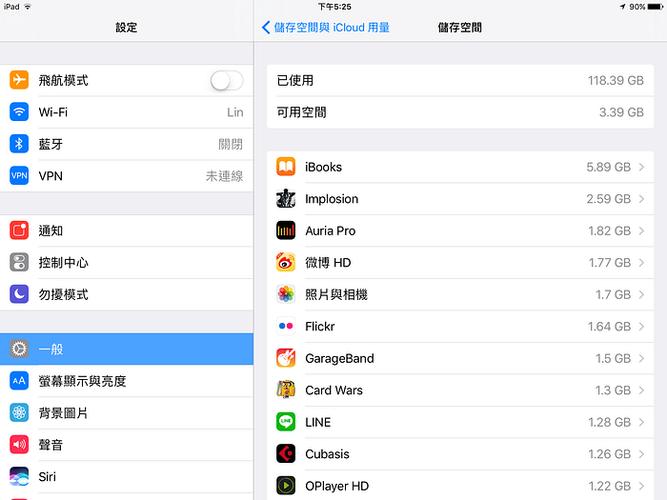Tap the Implosion app icon
667x500 pixels.
(286, 198)
